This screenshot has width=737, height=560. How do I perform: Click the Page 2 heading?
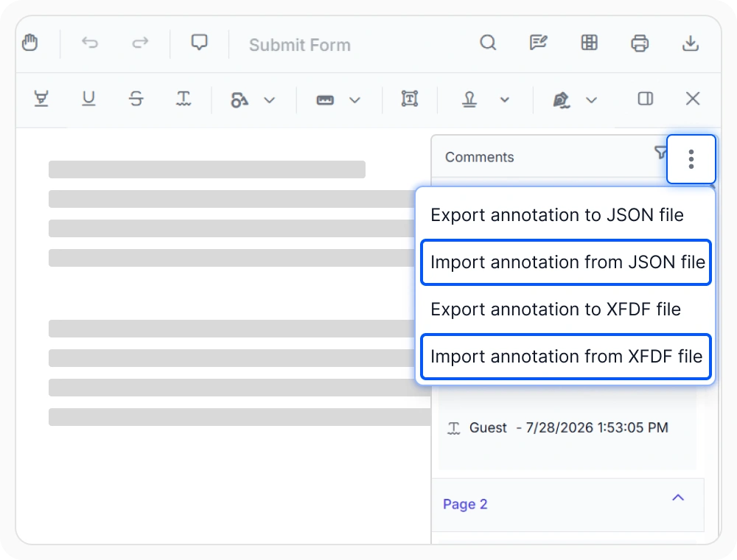tap(465, 504)
